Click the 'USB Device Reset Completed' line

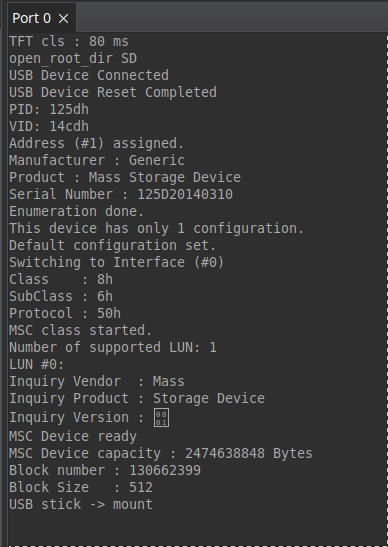[113, 92]
